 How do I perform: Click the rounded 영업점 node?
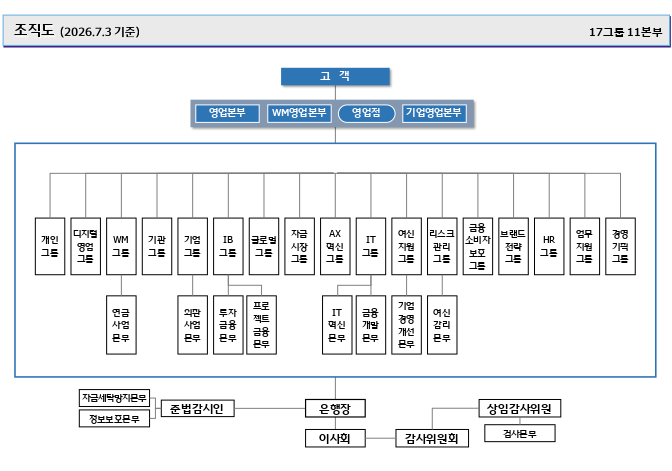366,113
